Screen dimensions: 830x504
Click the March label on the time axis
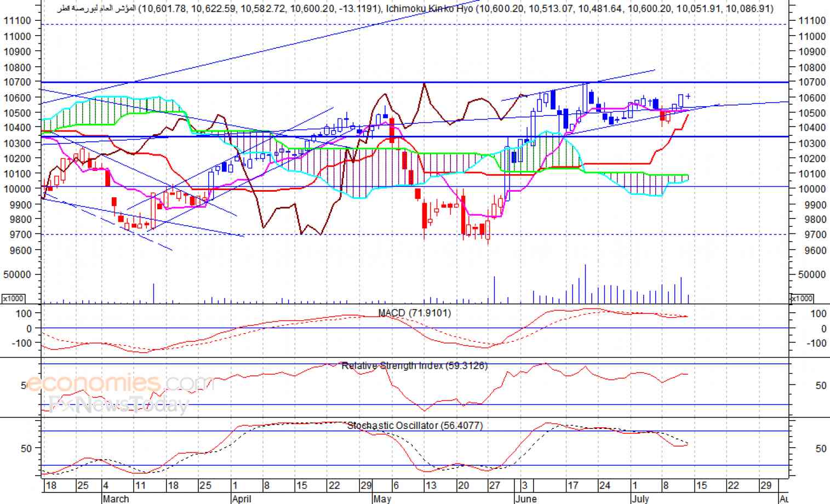[116, 499]
